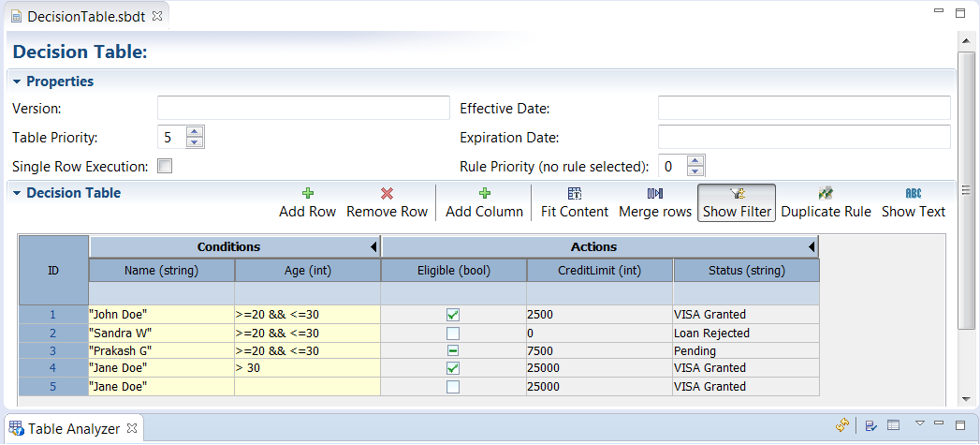Screen dimensions: 980x445
Task: Collapse the Conditions column group arrow
Action: click(x=373, y=247)
